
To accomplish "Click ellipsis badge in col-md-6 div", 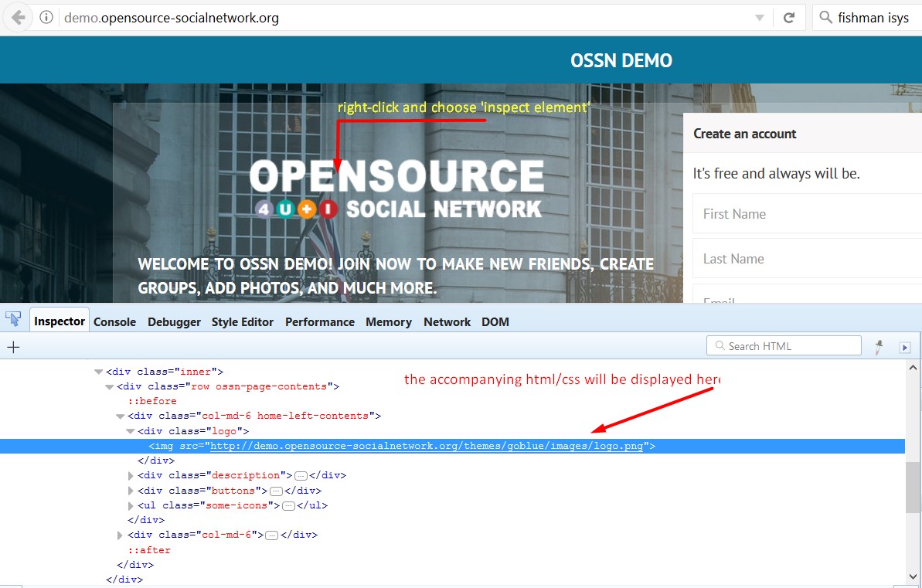I will (272, 535).
